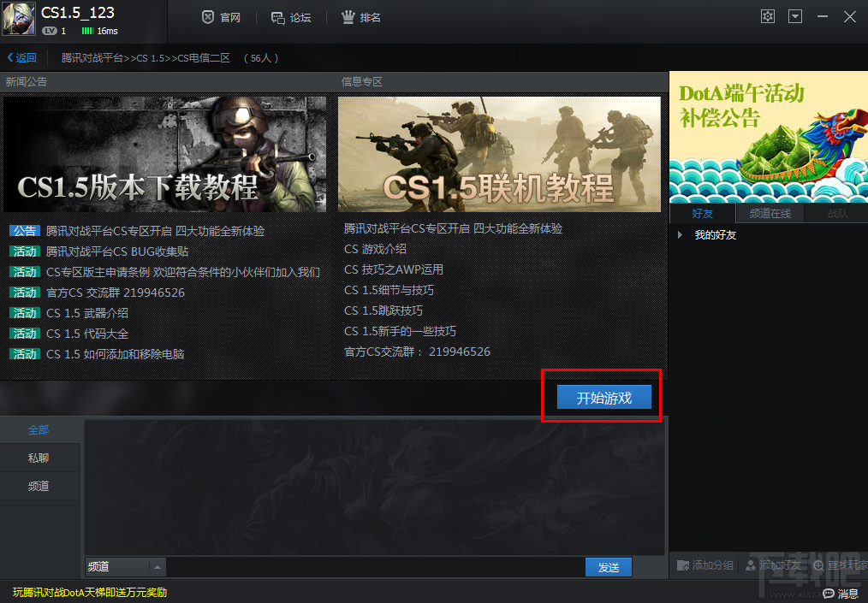Screen dimensions: 868x603
Task: Switch to the 私聊 private chat tab
Action: click(x=39, y=458)
